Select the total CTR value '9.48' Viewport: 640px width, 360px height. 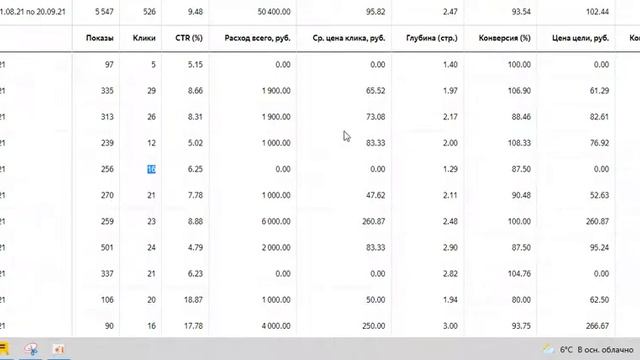195,12
